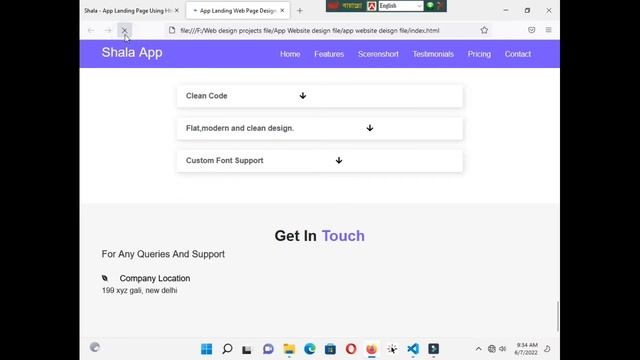The height and width of the screenshot is (360, 640).
Task: Switch to Firefox on the taskbar
Action: (371, 349)
